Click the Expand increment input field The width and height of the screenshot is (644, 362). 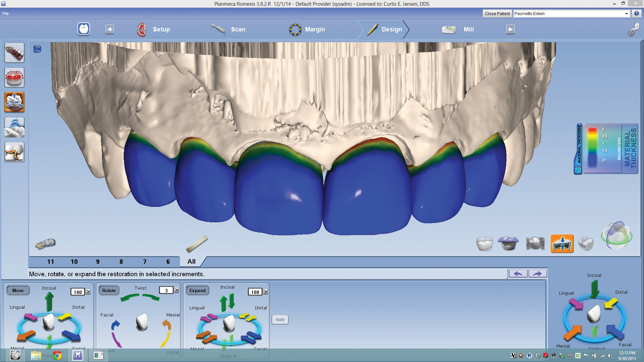point(255,292)
